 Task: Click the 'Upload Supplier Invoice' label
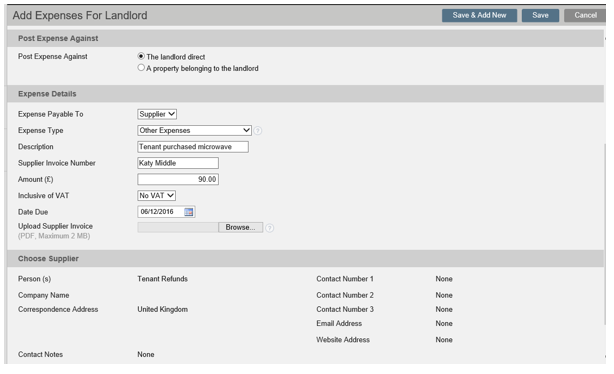(x=55, y=226)
